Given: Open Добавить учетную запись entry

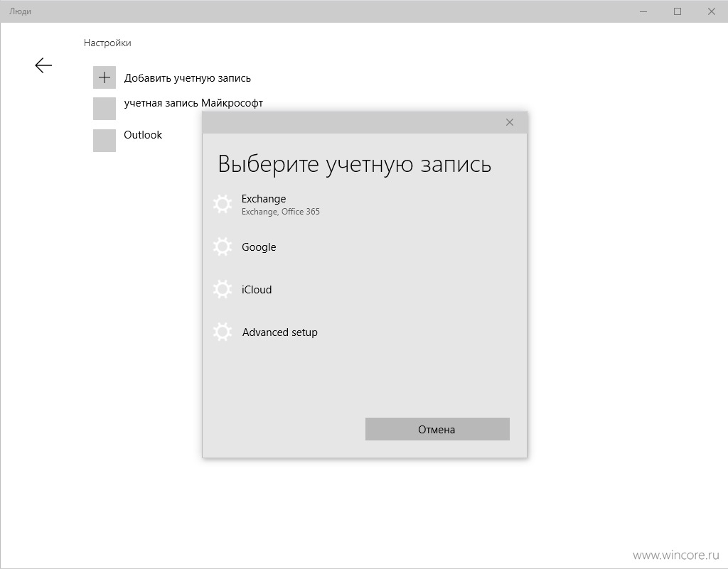Looking at the screenshot, I should coord(187,78).
